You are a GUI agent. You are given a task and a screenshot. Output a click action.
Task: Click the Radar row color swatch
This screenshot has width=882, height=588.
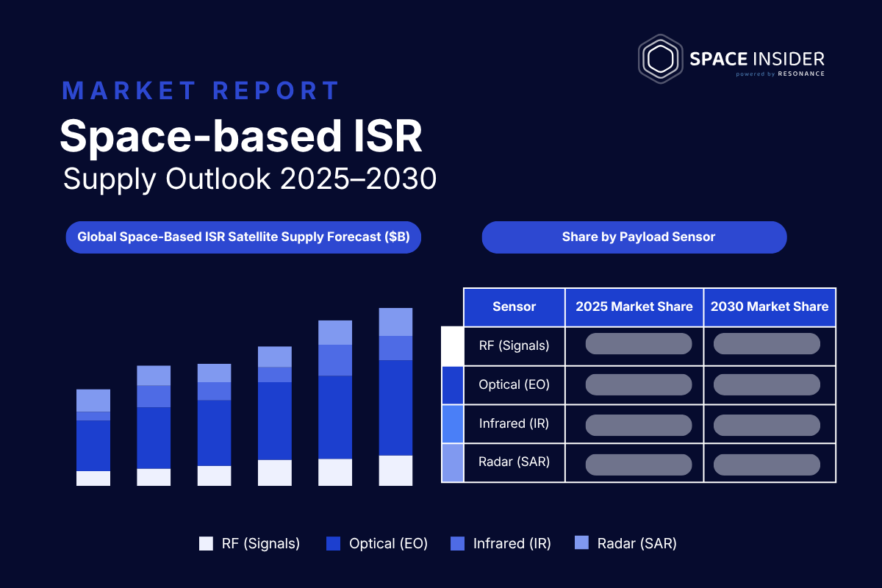tap(452, 463)
